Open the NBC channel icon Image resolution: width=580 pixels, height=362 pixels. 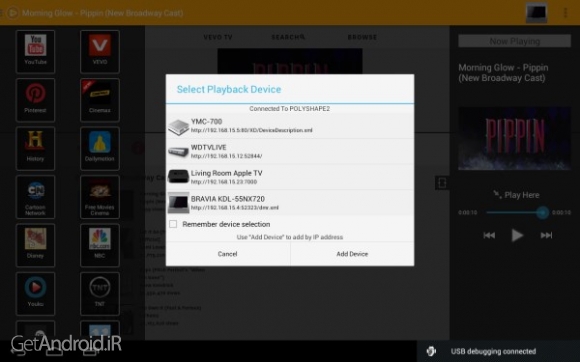tap(100, 245)
